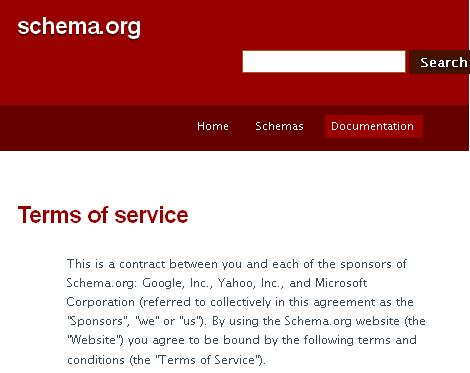This screenshot has height=373, width=470.
Task: Click the quoted "Website" term in paragraph
Action: [95, 340]
